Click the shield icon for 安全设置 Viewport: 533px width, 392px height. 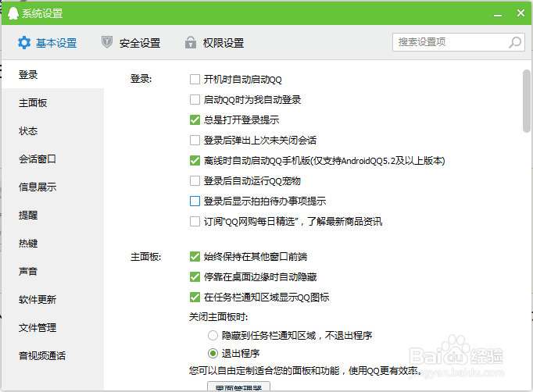coord(107,42)
